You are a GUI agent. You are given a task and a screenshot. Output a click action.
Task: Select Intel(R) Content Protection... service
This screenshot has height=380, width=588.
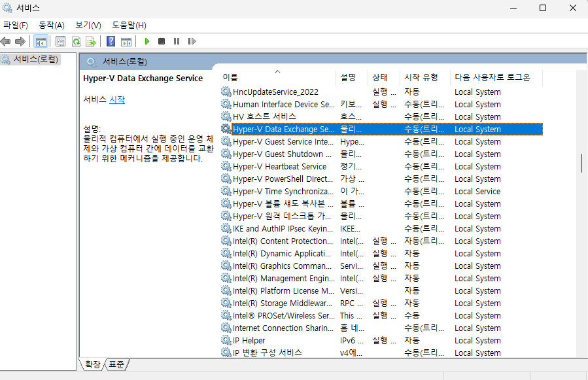tap(283, 241)
